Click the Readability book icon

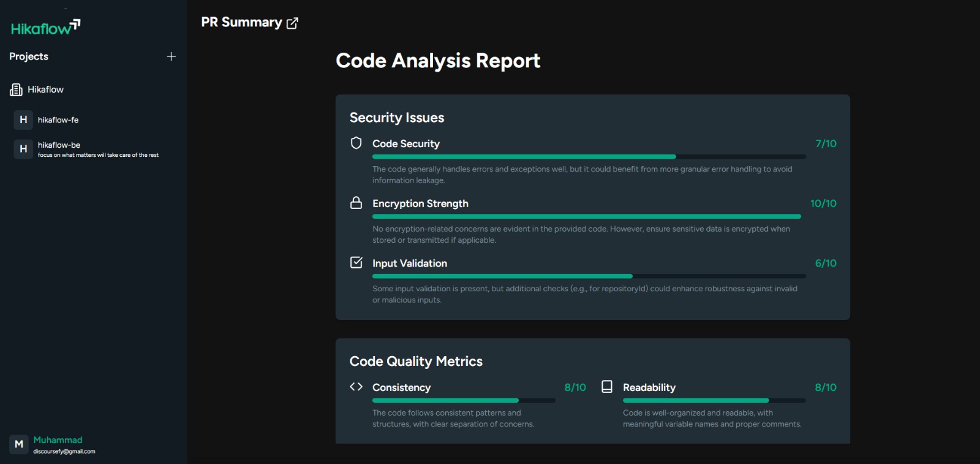[x=606, y=387]
